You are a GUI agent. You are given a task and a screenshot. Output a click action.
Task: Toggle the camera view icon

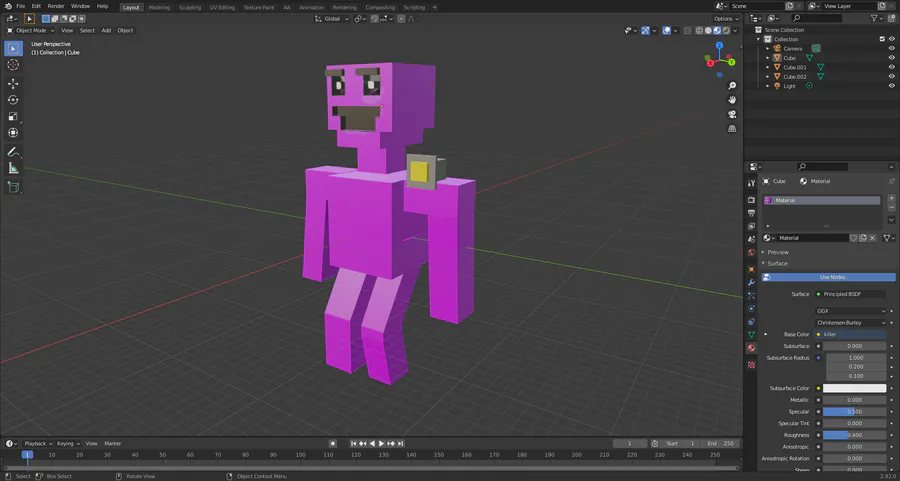click(x=732, y=114)
